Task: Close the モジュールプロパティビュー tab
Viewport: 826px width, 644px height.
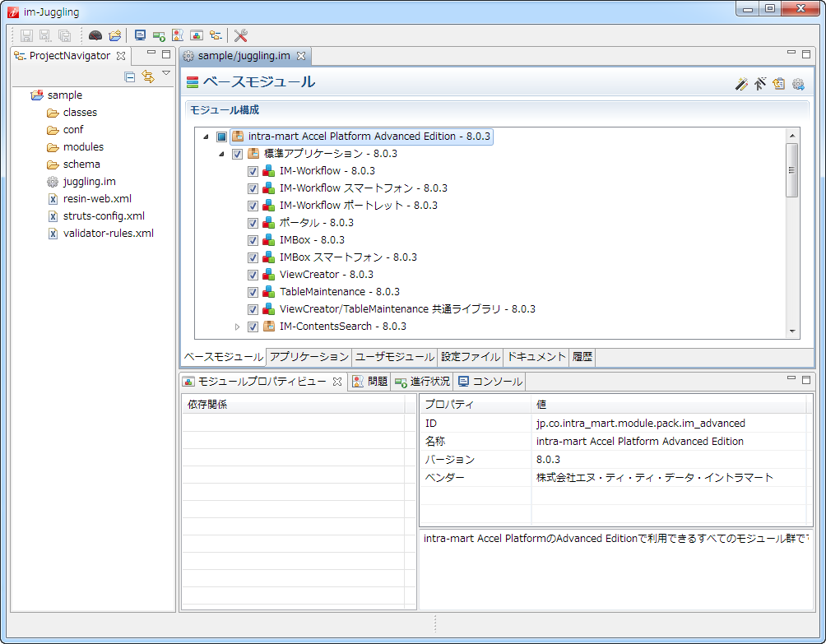Action: 337,382
